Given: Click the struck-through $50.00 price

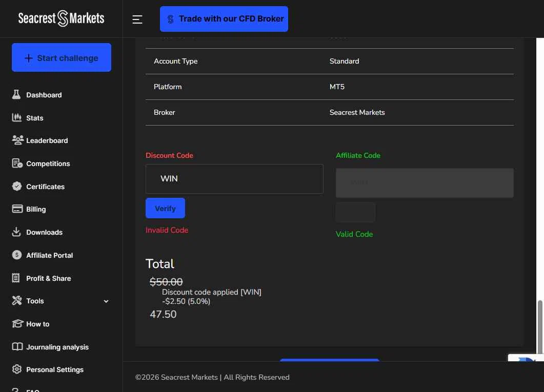Looking at the screenshot, I should point(166,282).
